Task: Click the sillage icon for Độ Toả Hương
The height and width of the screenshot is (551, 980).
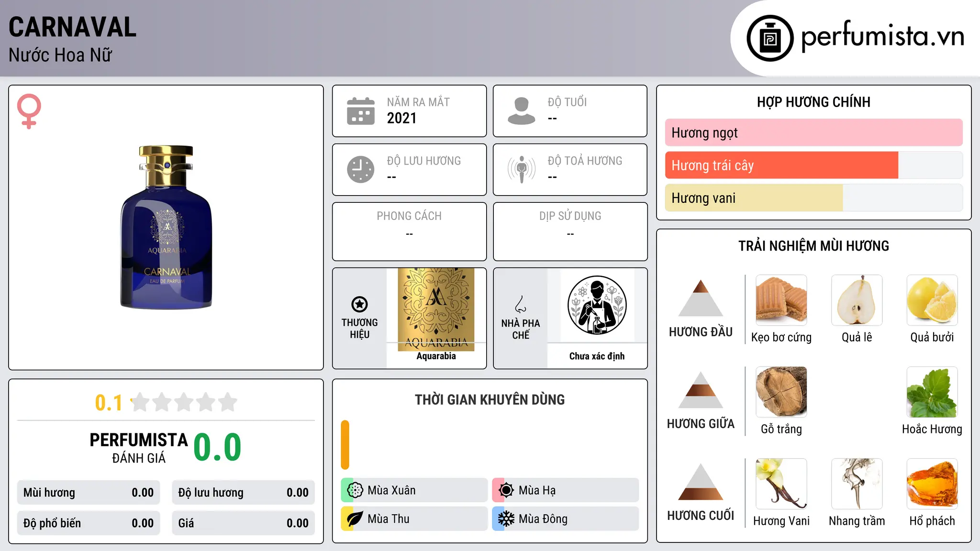Action: 521,169
